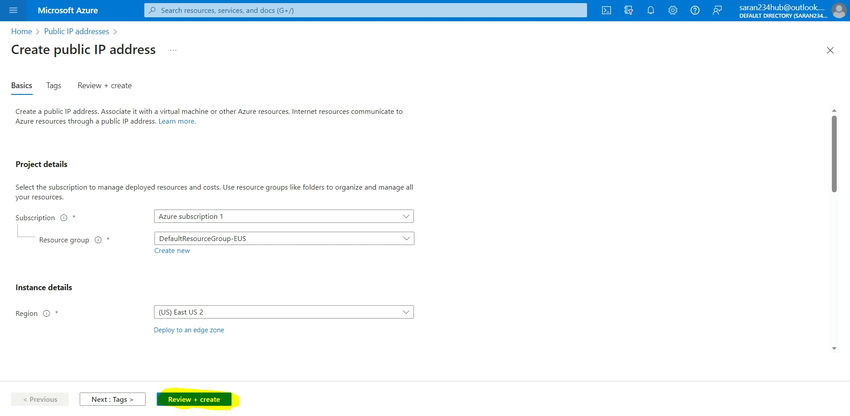Viewport: 850px width, 416px height.
Task: Click Deploy to an edge zone link
Action: tap(189, 330)
